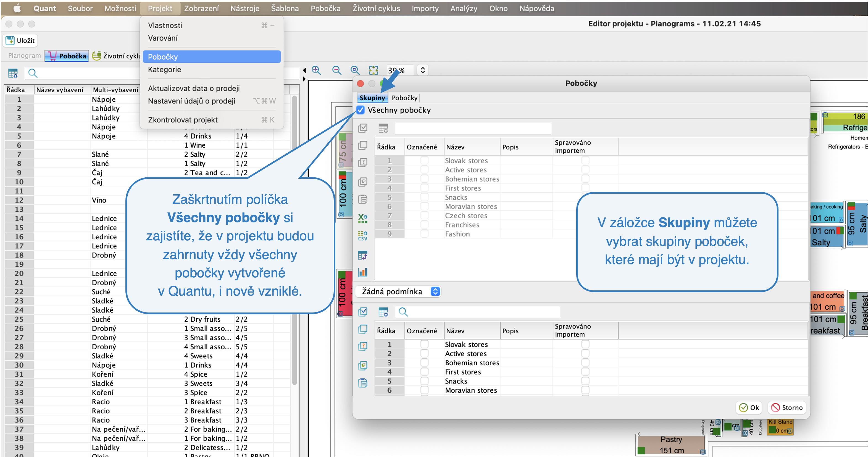The image size is (868, 457).
Task: Open the Životní cyklus menu
Action: tap(376, 8)
